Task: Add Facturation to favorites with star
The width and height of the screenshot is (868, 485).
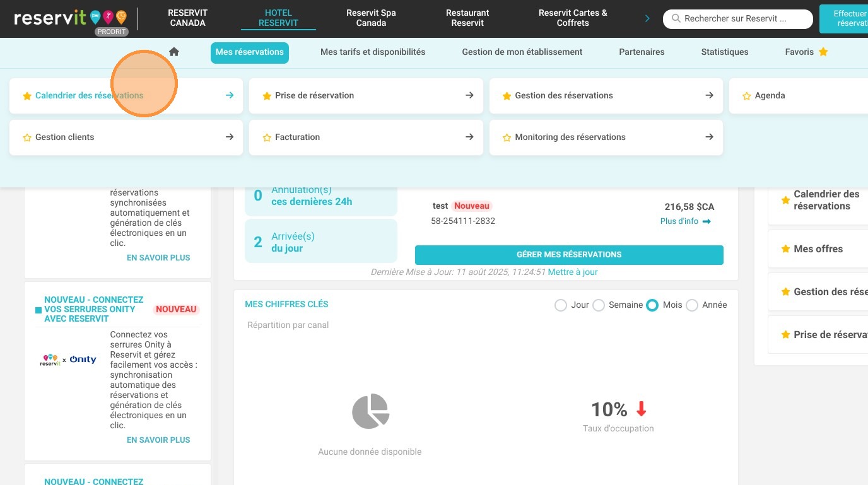Action: click(267, 137)
